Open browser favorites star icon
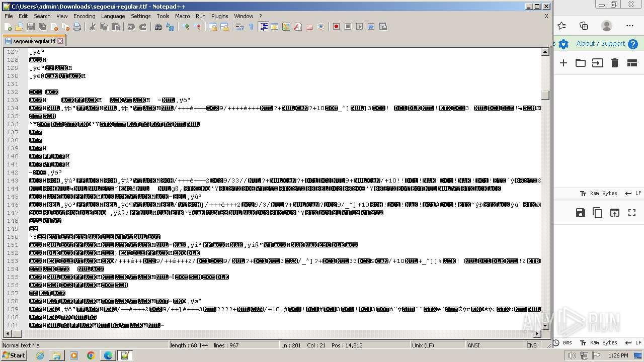The image size is (644, 362). [561, 26]
